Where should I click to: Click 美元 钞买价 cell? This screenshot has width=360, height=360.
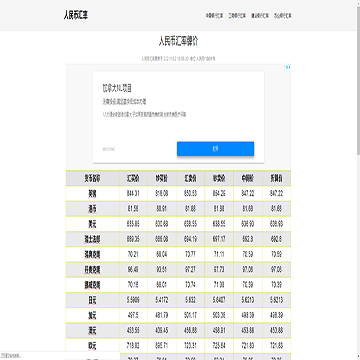(x=162, y=224)
